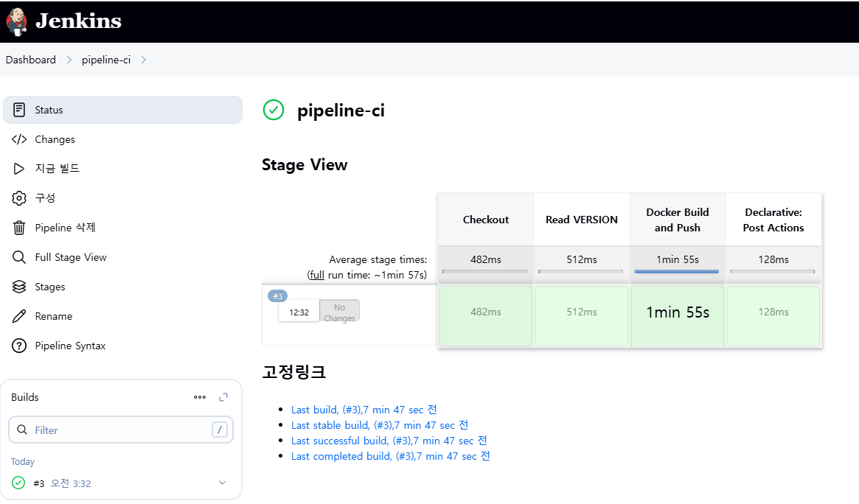Screen dimensions: 859x504
Task: Expand chevron after pipeline-ci breadcrumb
Action: coord(144,60)
